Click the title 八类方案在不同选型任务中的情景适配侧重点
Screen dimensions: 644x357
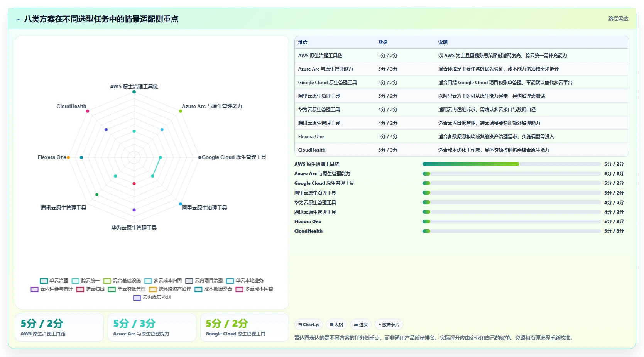coord(101,19)
